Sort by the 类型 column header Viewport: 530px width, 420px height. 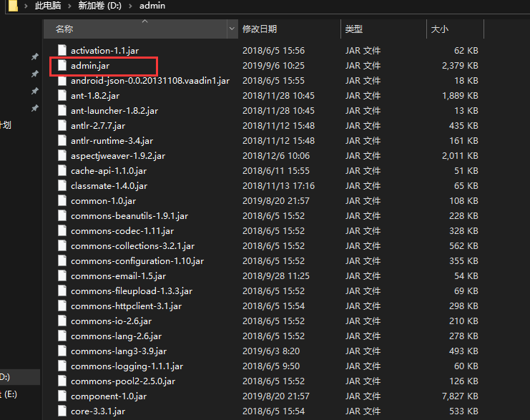[x=383, y=29]
